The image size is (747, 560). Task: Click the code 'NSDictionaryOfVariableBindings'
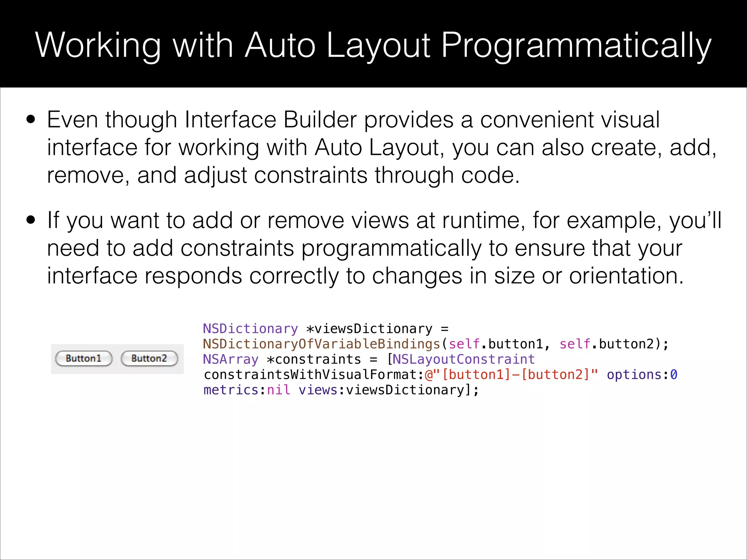pyautogui.click(x=322, y=344)
